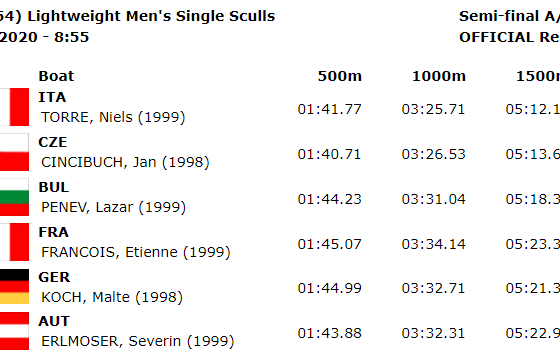
Task: Open ERLMOSER, Severin athlete entry
Action: click(138, 341)
